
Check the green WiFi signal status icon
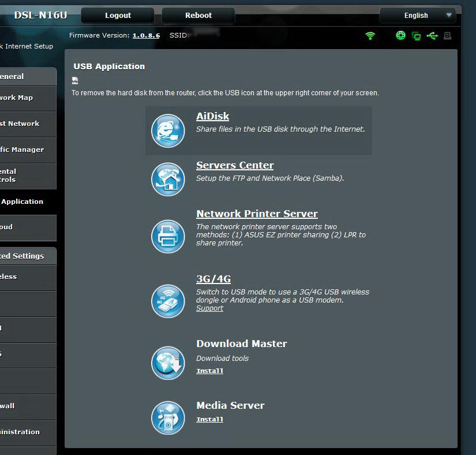coord(370,36)
